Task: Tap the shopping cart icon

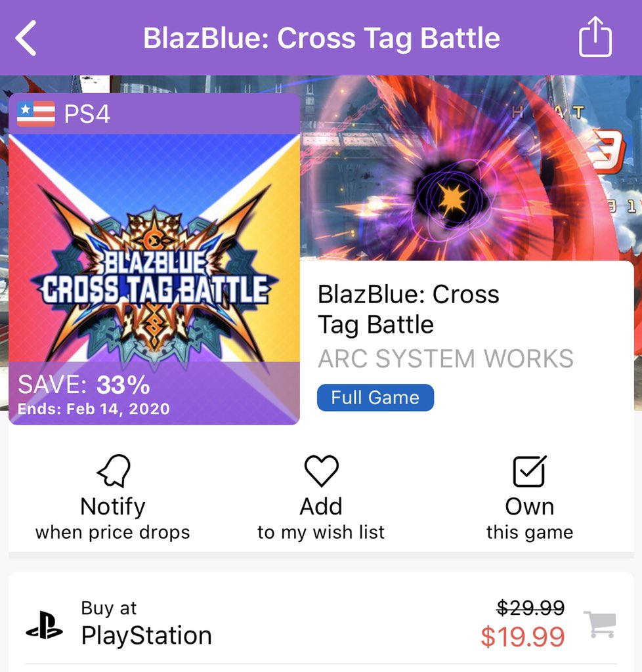Action: click(x=600, y=624)
